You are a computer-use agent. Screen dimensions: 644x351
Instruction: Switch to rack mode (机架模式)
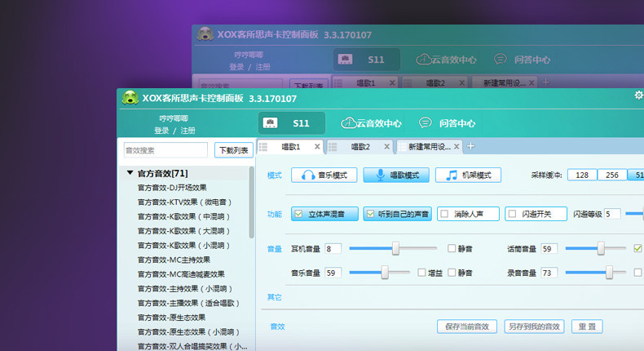(468, 175)
